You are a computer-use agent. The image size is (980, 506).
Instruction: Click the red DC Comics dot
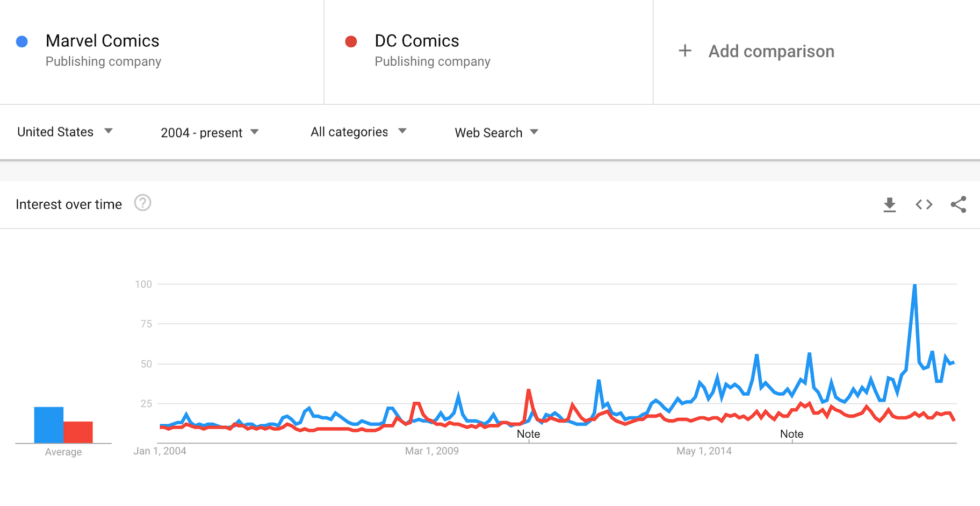[x=351, y=41]
